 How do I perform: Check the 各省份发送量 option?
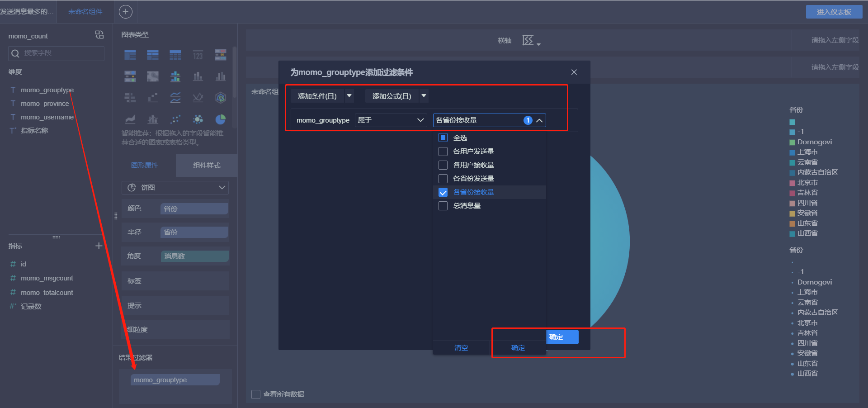(443, 178)
